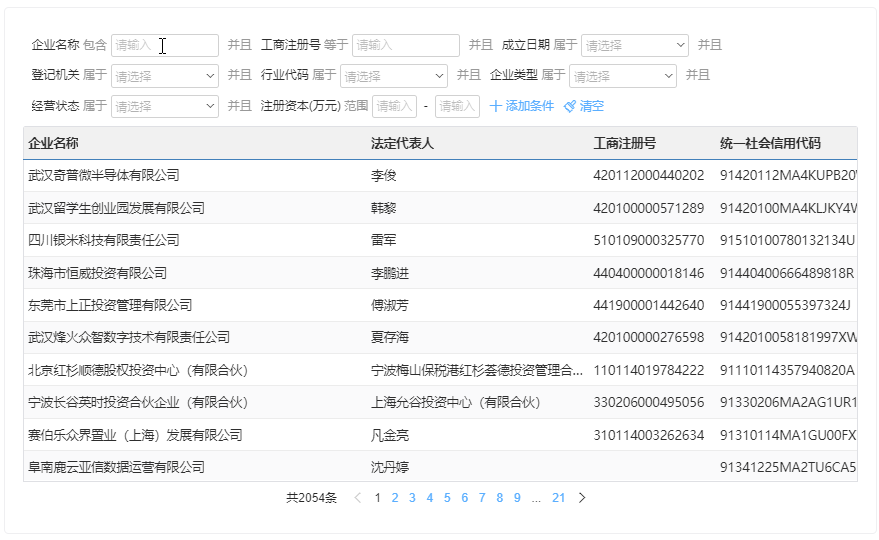The height and width of the screenshot is (540, 879).
Task: Select page 6 in pagination
Action: click(465, 498)
